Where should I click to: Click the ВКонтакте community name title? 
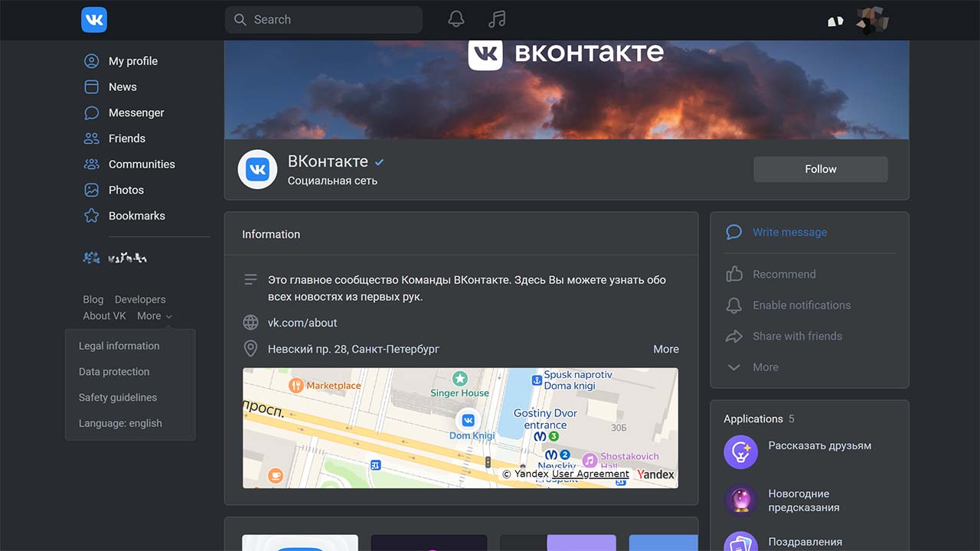[x=328, y=161]
